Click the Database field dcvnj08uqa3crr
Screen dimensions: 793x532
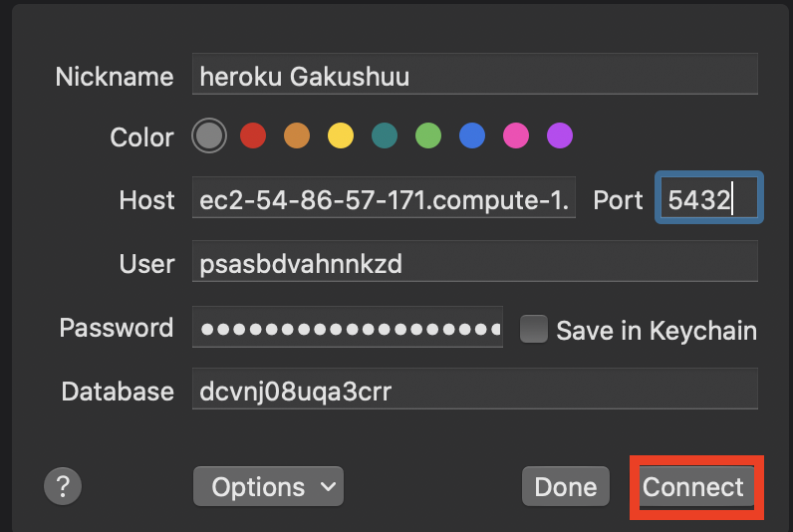coord(475,389)
